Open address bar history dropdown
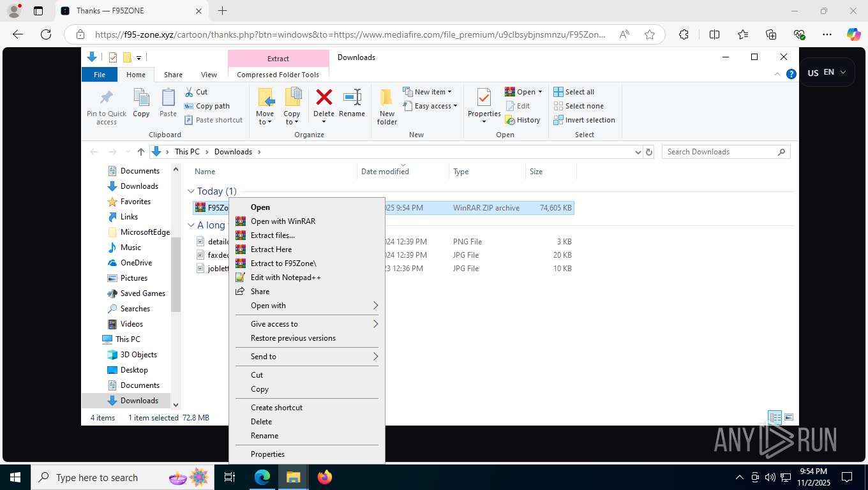 (x=638, y=152)
